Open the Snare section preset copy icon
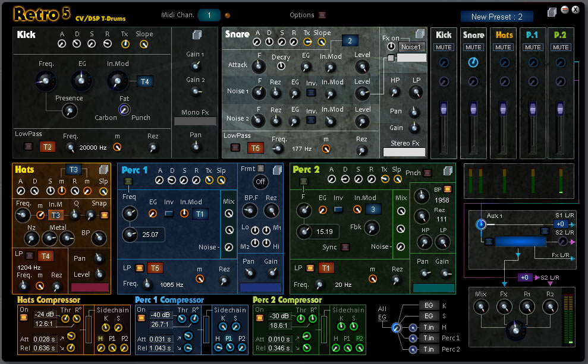Viewport: 588px width, 364px height. [420, 34]
